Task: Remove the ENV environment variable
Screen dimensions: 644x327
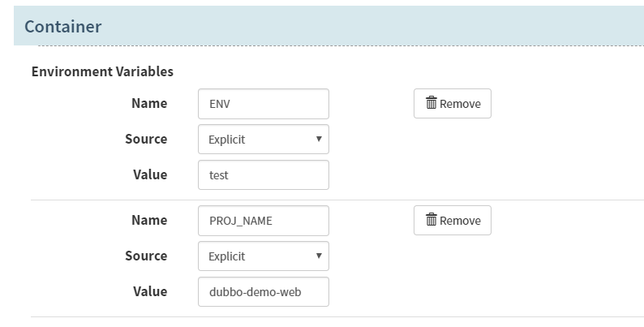Action: 453,104
